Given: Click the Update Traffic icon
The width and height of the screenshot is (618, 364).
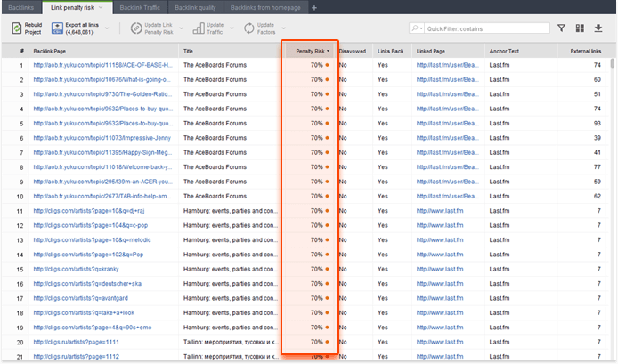Looking at the screenshot, I should coord(198,28).
